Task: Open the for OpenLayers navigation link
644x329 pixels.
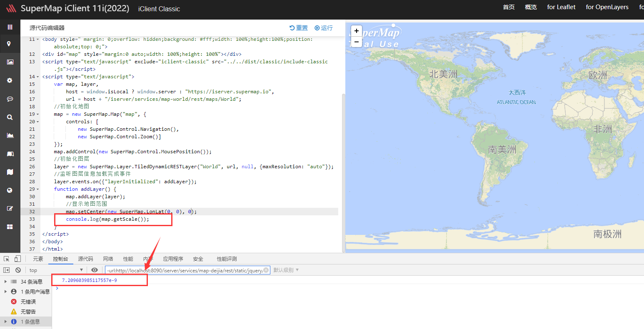Action: [607, 7]
